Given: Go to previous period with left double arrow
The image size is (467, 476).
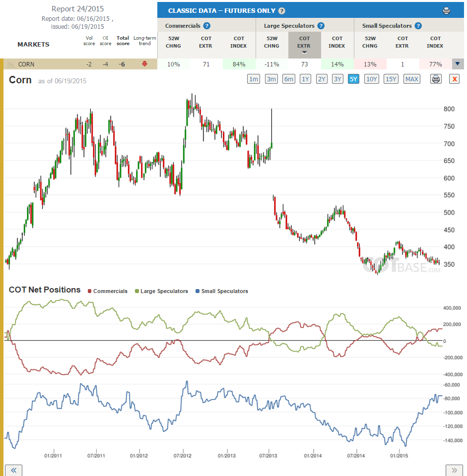Looking at the screenshot, I should [x=14, y=470].
